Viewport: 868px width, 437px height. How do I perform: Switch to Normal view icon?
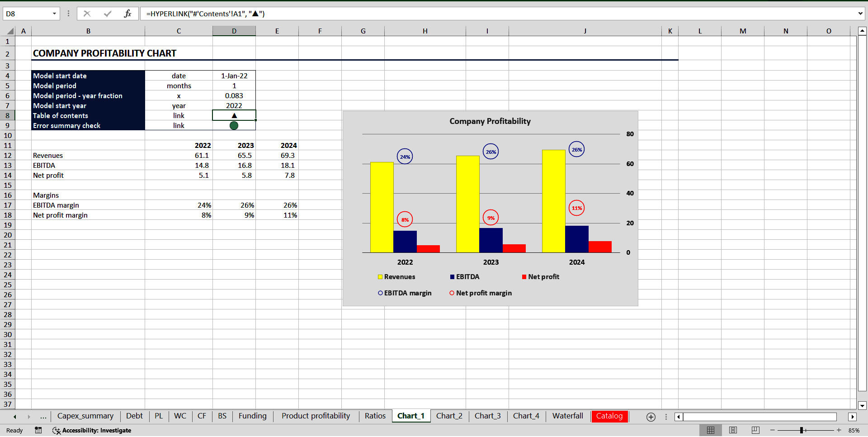(711, 430)
